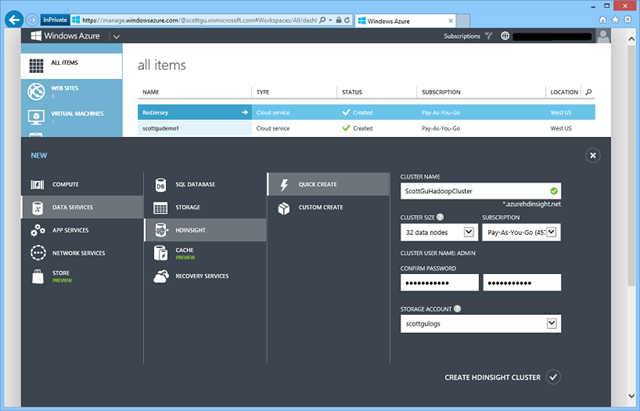Open Web Sites in the sidebar
The height and width of the screenshot is (411, 640).
click(x=71, y=91)
